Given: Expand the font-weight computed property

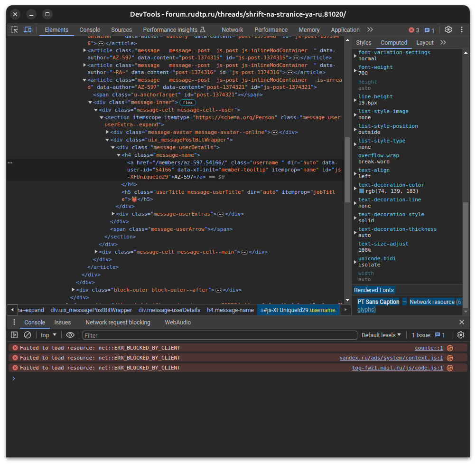Looking at the screenshot, I should tap(355, 70).
